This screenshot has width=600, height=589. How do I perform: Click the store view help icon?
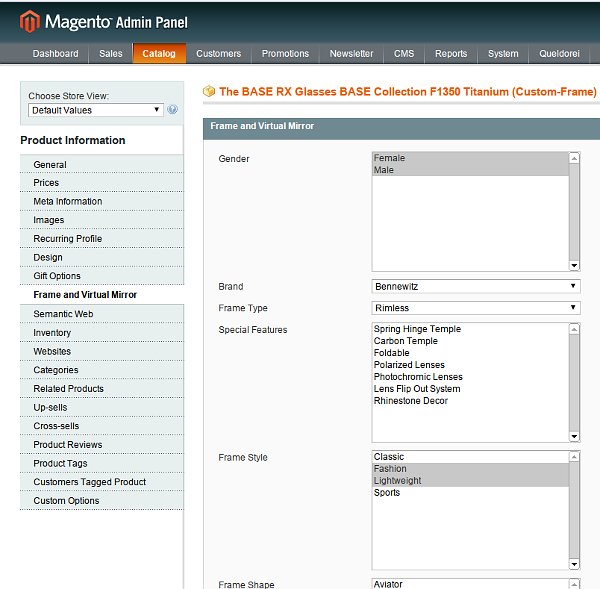click(x=173, y=109)
